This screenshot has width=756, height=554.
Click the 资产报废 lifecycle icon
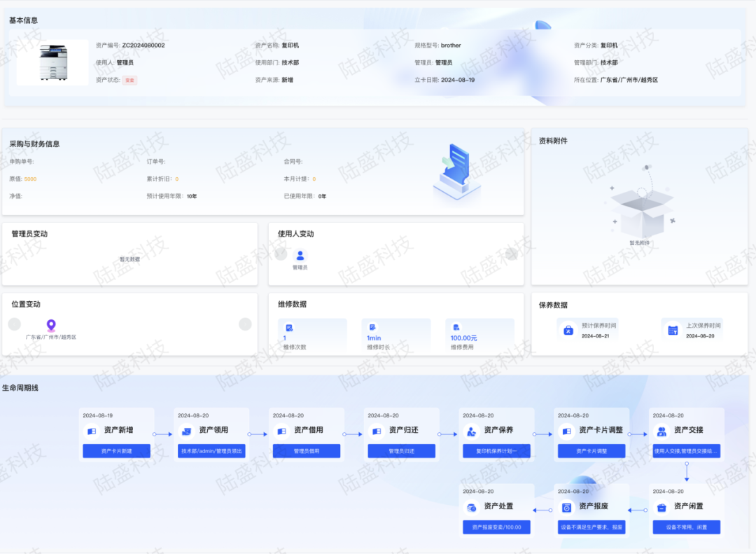click(x=566, y=507)
